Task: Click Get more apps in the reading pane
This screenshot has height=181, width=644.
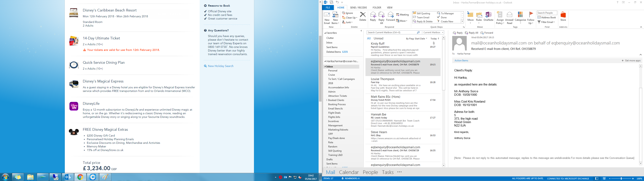Action: (631, 61)
